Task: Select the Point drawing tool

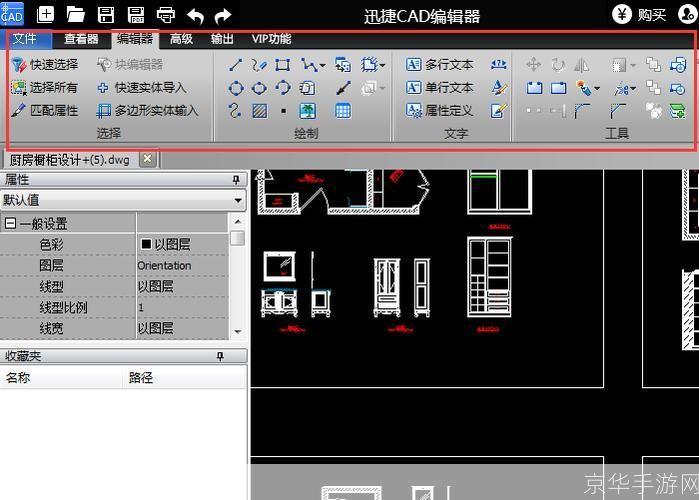Action: tap(284, 111)
